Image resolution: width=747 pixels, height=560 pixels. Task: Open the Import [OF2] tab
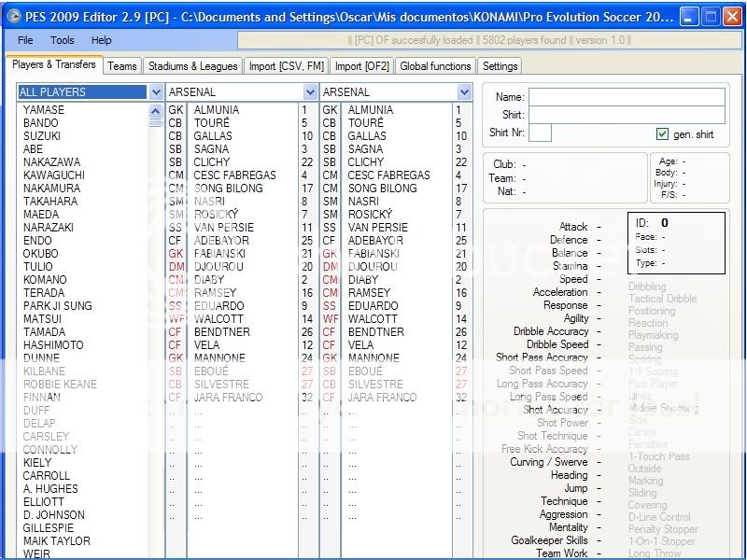coord(362,66)
